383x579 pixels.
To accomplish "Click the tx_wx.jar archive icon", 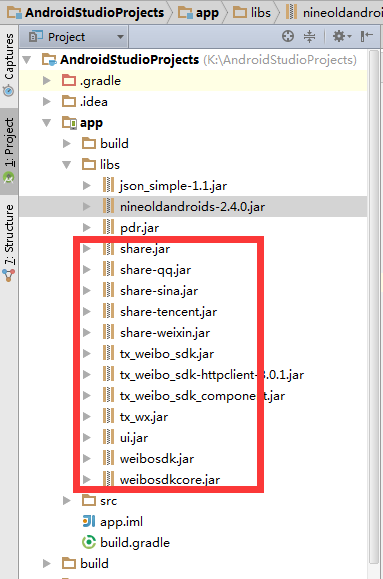I will 108,417.
